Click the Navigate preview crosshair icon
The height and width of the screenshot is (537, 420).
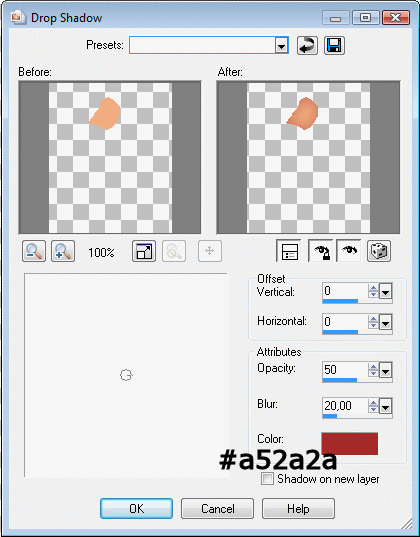pos(210,251)
